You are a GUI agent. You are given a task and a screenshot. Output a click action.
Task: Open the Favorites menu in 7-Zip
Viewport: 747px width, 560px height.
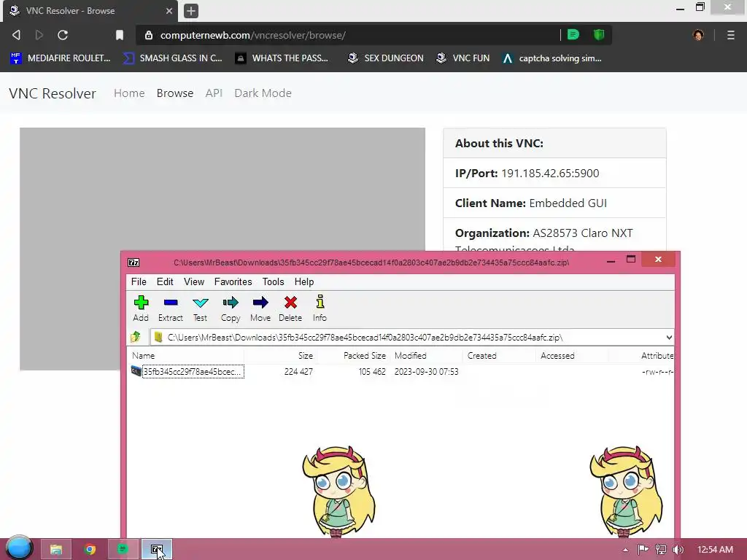pyautogui.click(x=233, y=282)
